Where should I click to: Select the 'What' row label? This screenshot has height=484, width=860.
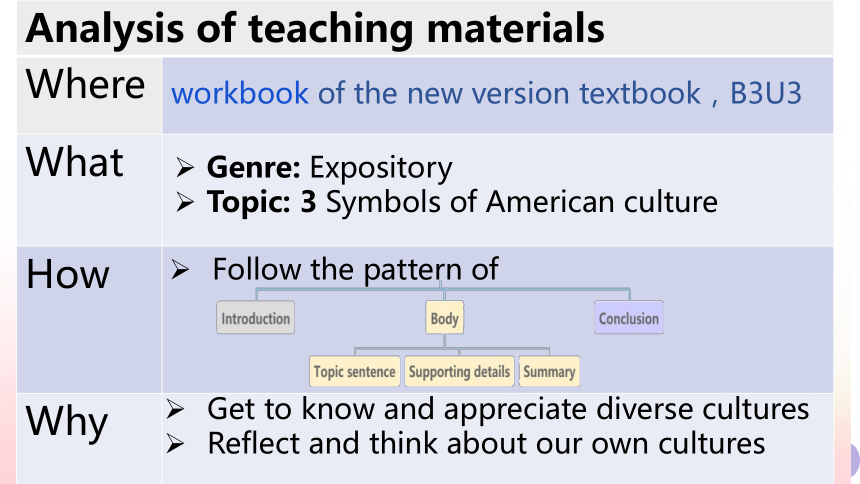(75, 162)
